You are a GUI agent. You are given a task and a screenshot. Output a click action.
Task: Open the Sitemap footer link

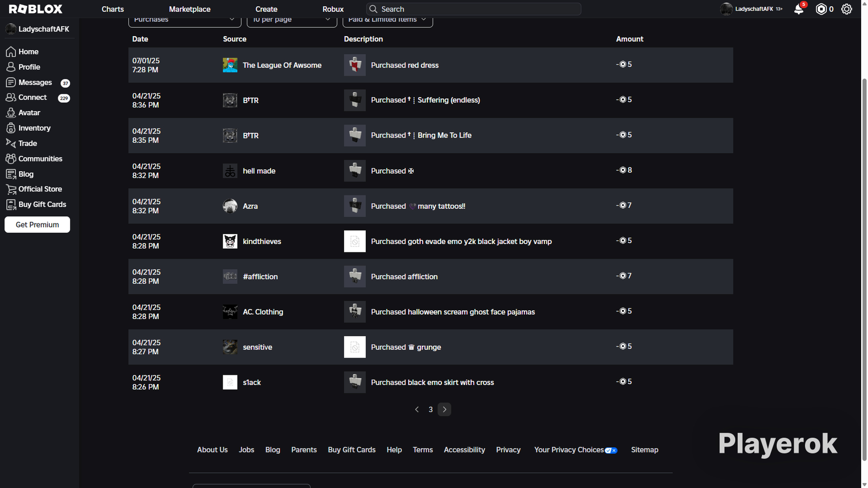(x=644, y=450)
